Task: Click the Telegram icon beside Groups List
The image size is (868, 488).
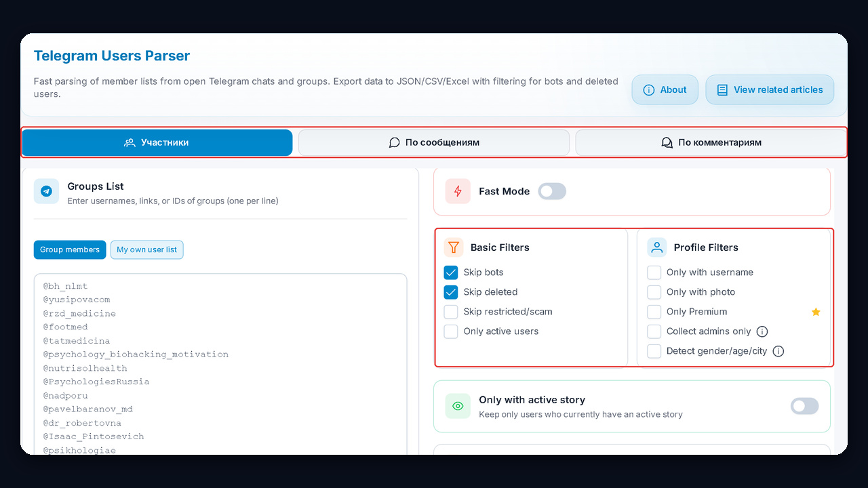Action: 46,191
